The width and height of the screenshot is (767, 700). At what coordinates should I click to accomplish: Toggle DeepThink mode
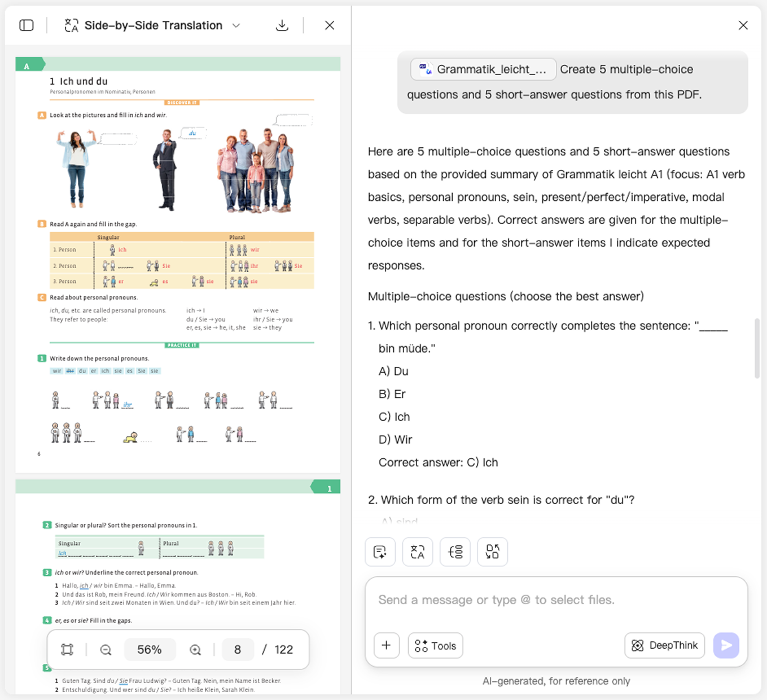664,645
